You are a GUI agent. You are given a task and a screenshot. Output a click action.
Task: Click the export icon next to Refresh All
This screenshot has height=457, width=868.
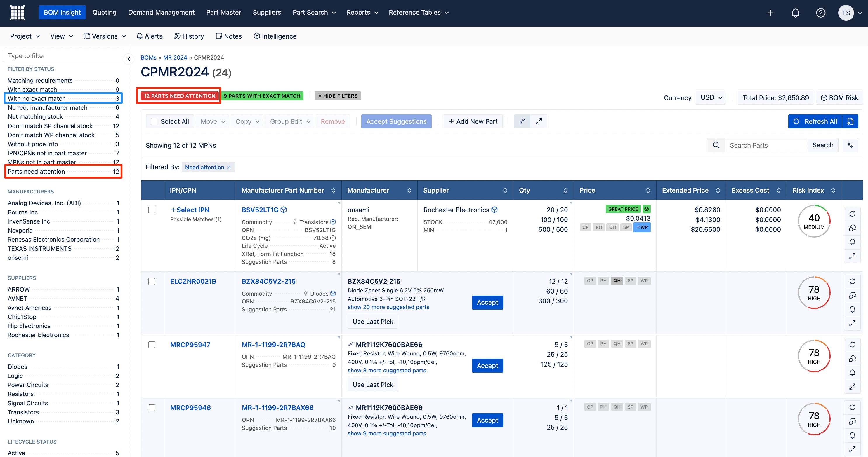tap(850, 122)
